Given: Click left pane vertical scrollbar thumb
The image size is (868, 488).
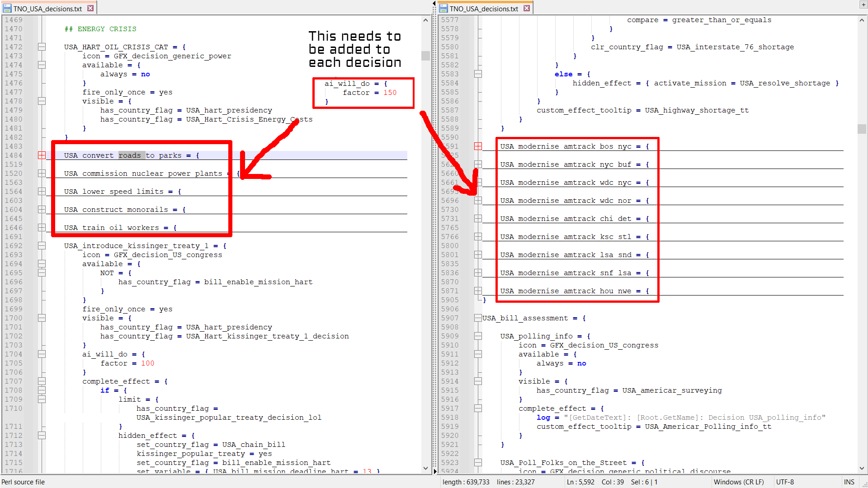Looking at the screenshot, I should pyautogui.click(x=425, y=56).
